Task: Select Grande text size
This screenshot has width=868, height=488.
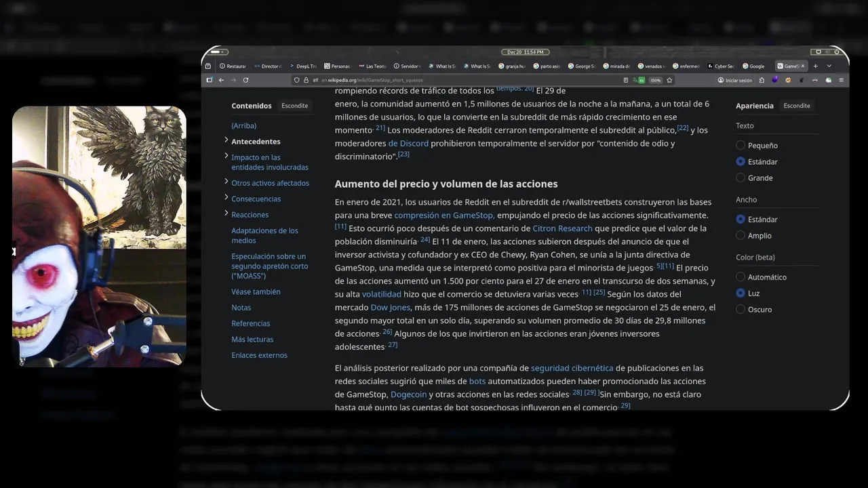Action: [x=741, y=178]
